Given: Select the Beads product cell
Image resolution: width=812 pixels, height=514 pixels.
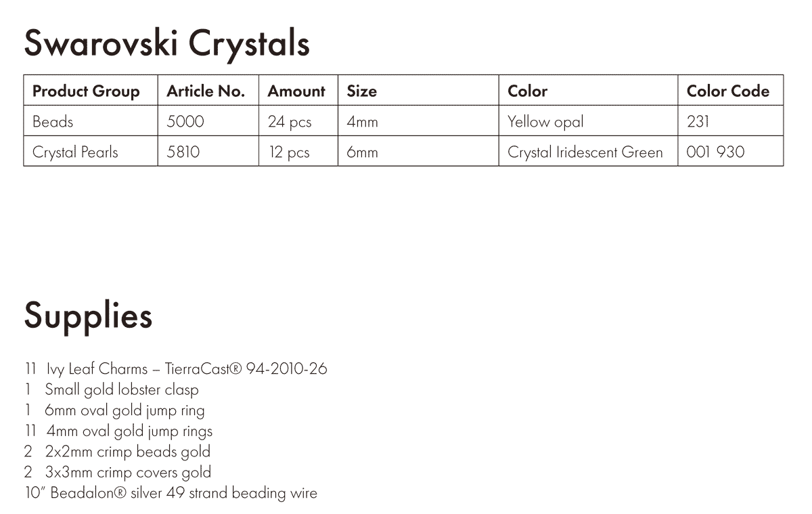Looking at the screenshot, I should pos(91,121).
